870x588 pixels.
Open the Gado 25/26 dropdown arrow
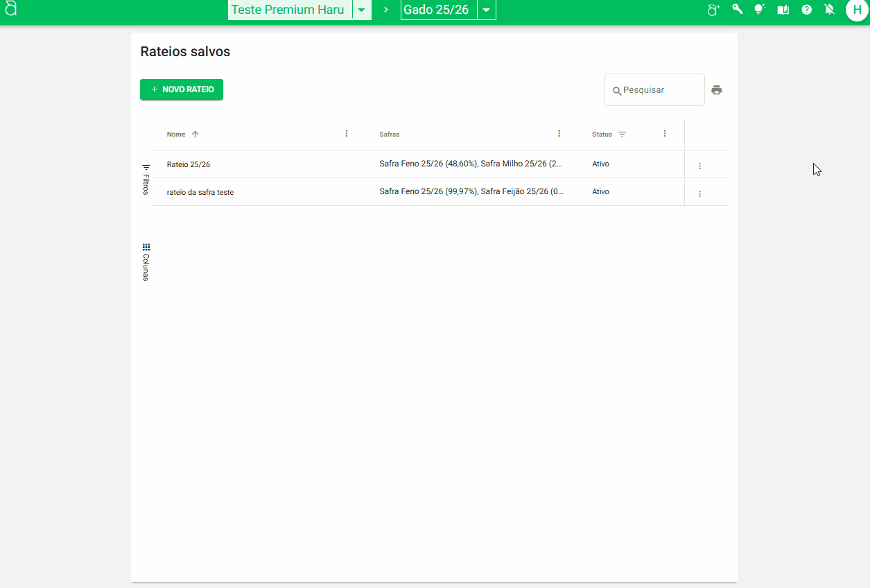coord(487,10)
